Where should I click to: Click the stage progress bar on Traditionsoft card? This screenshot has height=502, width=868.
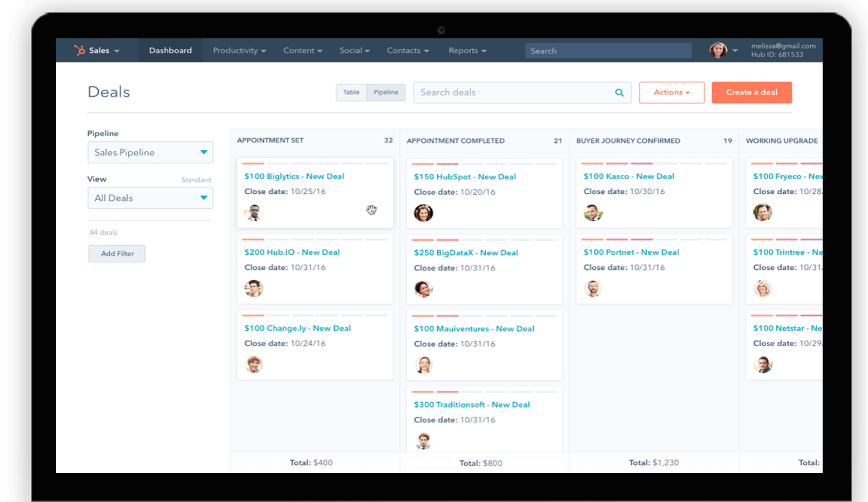(x=484, y=392)
